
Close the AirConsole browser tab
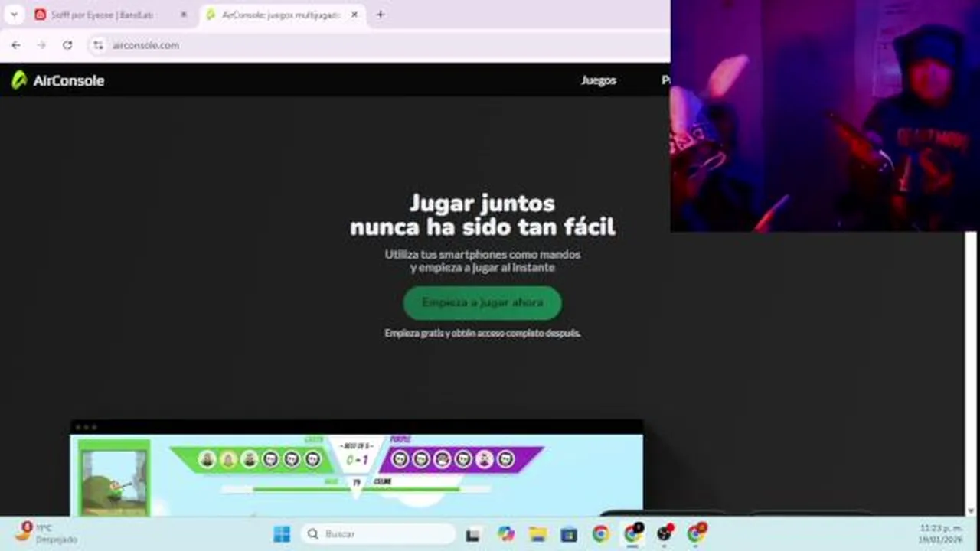pos(354,15)
